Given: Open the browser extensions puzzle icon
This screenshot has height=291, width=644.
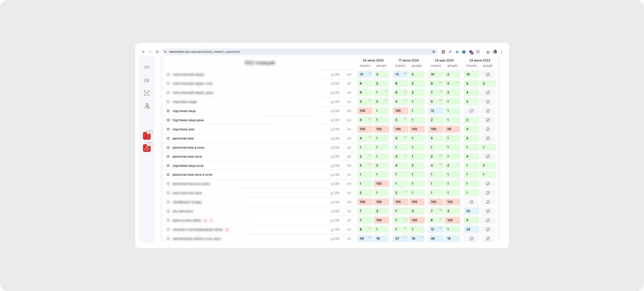Looking at the screenshot, I should tap(478, 52).
